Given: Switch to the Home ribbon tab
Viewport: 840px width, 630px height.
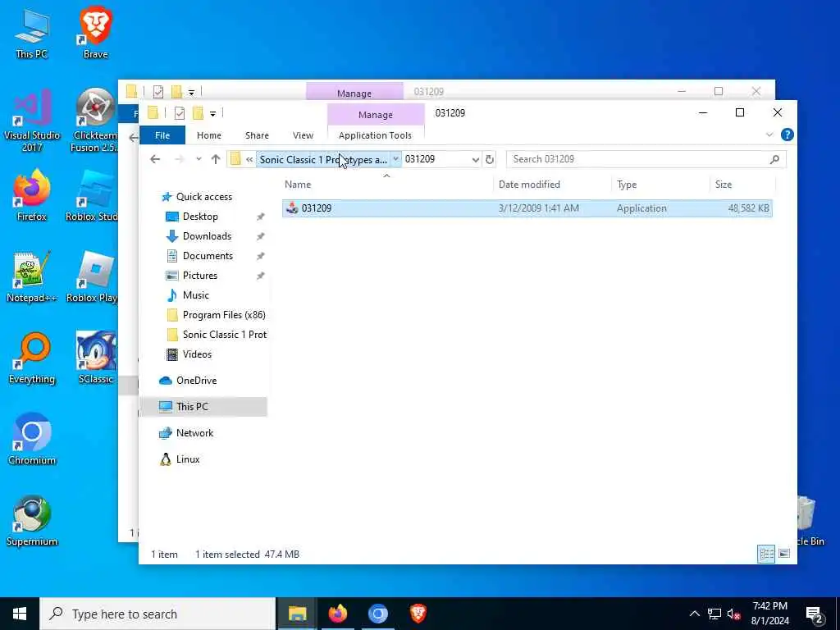Looking at the screenshot, I should [x=209, y=135].
